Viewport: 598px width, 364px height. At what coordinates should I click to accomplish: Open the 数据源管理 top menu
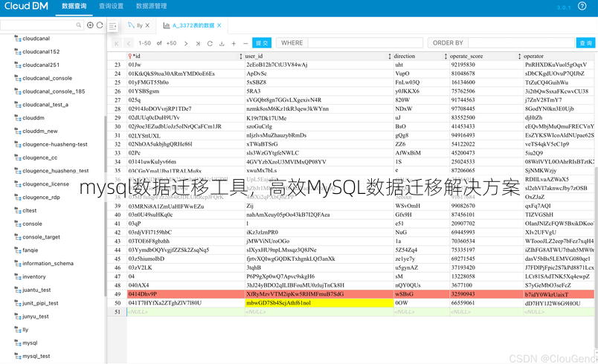152,6
